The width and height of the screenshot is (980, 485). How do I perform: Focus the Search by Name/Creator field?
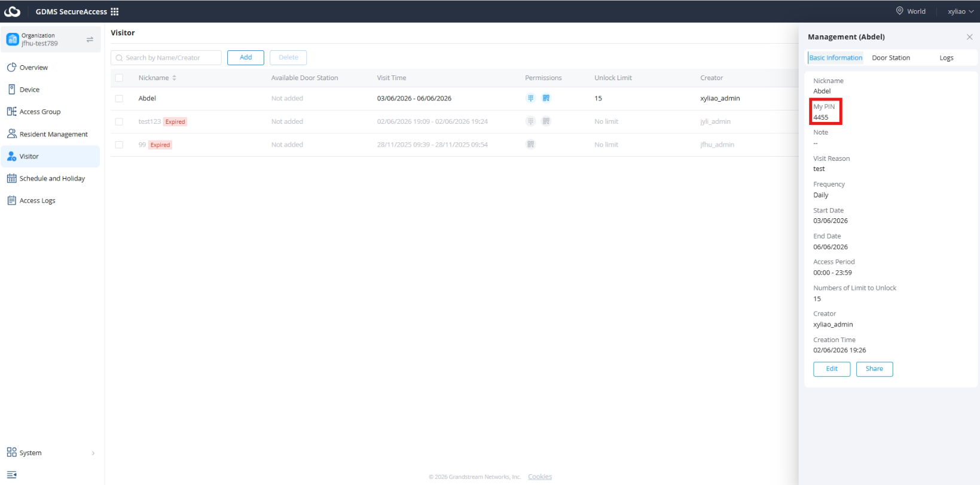[x=166, y=58]
